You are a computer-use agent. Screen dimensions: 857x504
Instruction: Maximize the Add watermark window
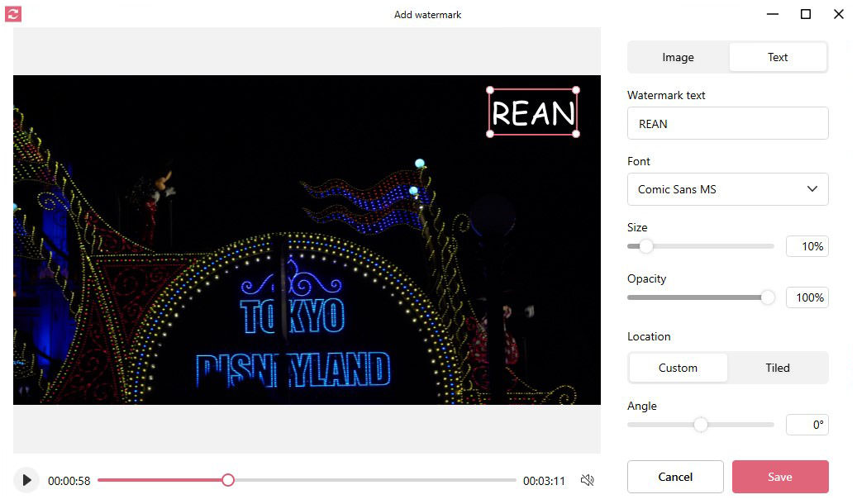[x=806, y=14]
